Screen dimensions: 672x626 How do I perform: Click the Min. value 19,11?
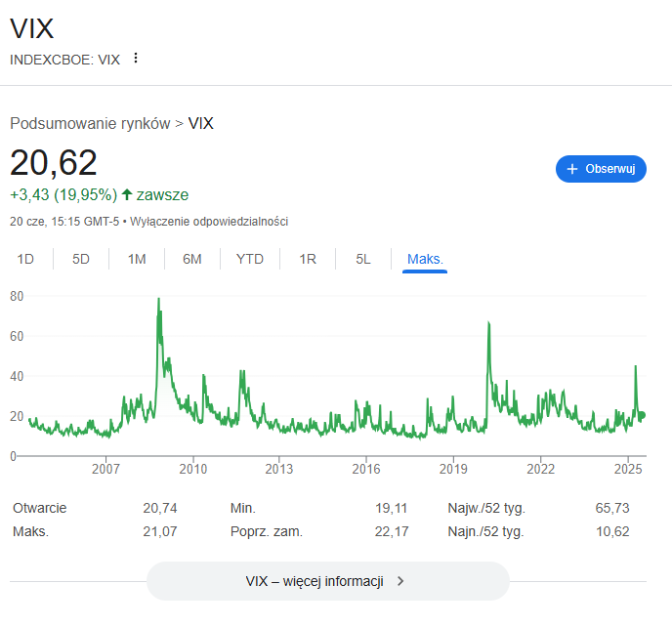[x=392, y=508]
